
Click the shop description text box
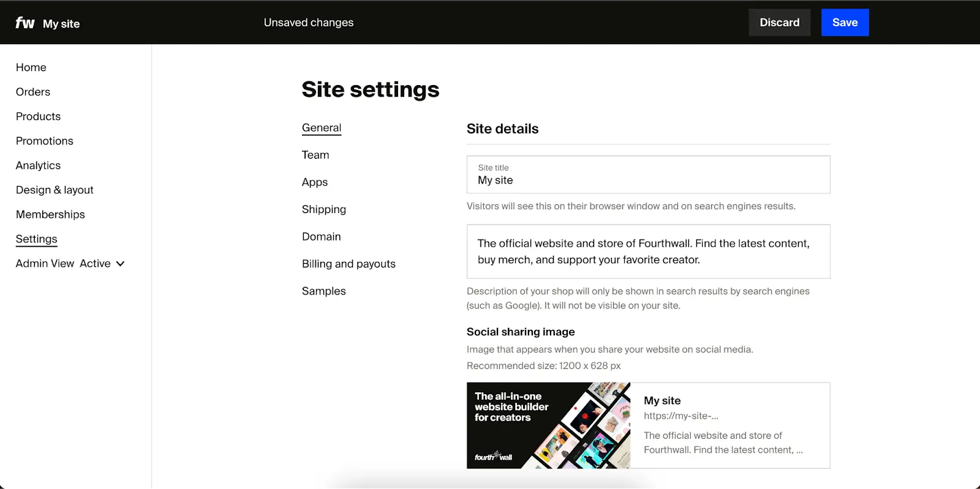[648, 251]
